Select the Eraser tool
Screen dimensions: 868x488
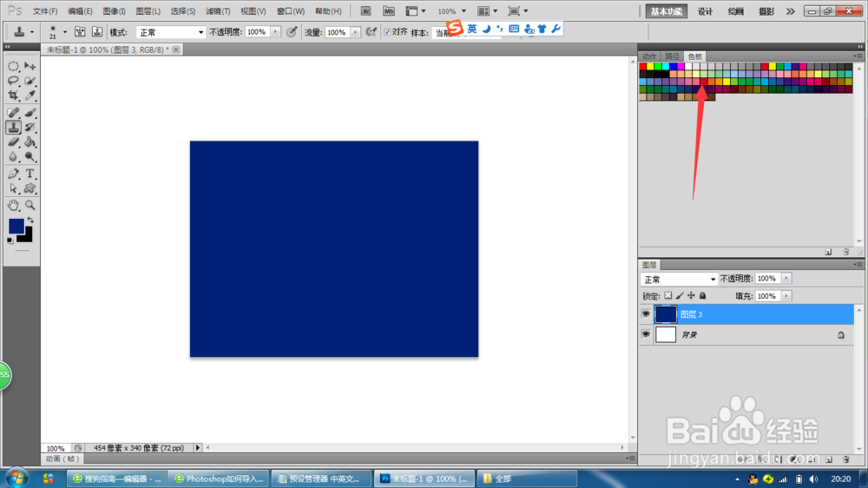pos(13,142)
